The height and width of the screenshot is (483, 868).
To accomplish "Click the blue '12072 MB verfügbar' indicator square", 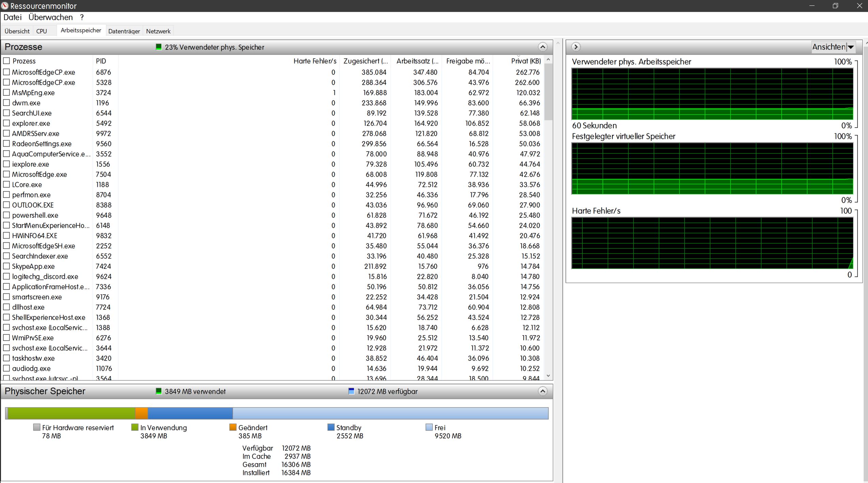I will [351, 391].
